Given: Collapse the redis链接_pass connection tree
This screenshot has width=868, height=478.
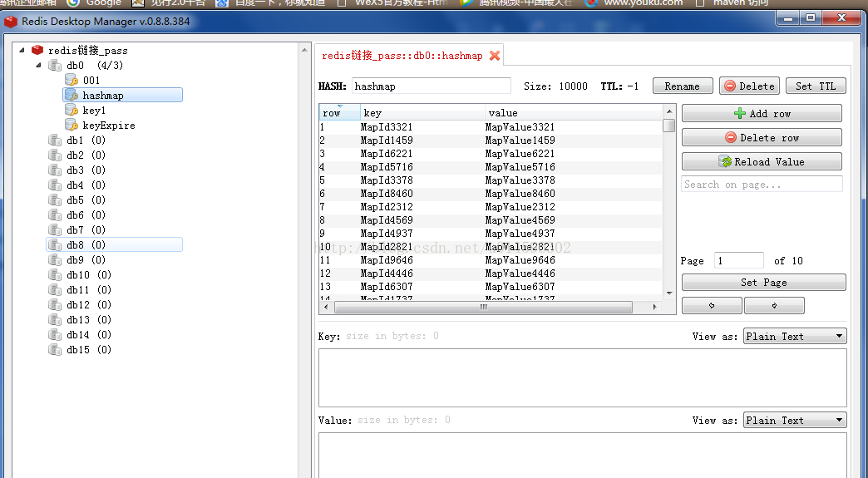Looking at the screenshot, I should coord(22,51).
